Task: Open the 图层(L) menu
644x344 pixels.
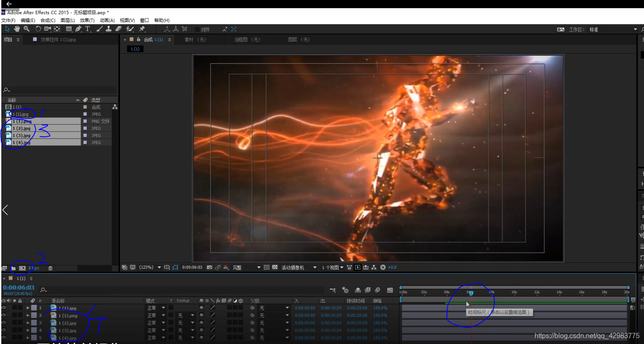Action: [x=68, y=20]
